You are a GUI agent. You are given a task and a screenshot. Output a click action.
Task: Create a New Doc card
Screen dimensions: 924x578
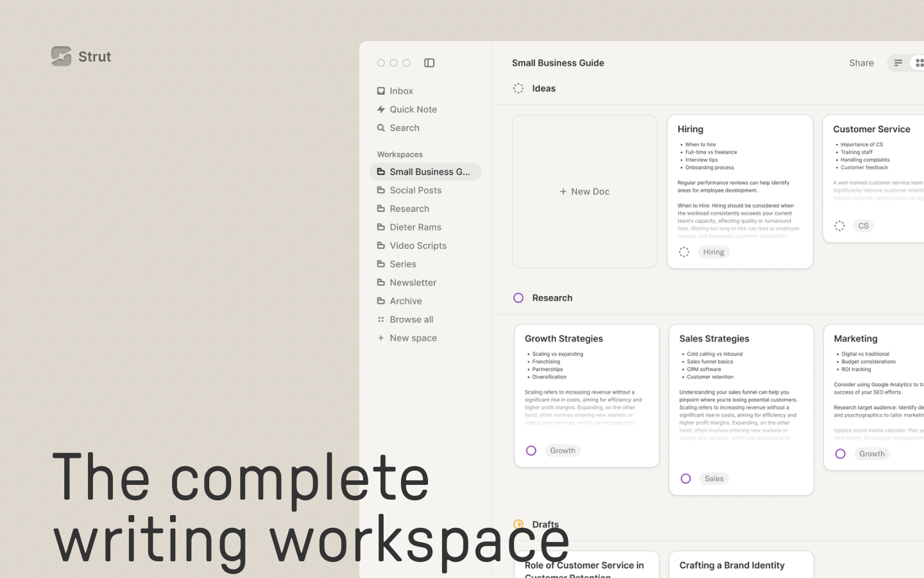[x=585, y=191]
